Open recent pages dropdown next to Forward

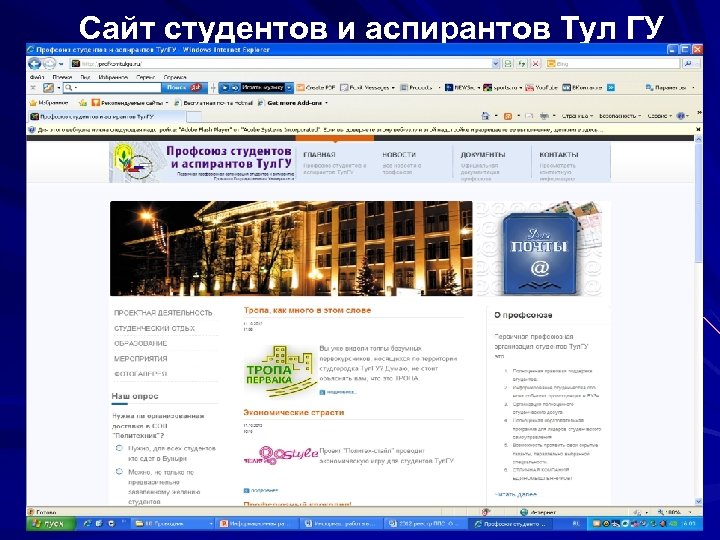click(61, 64)
